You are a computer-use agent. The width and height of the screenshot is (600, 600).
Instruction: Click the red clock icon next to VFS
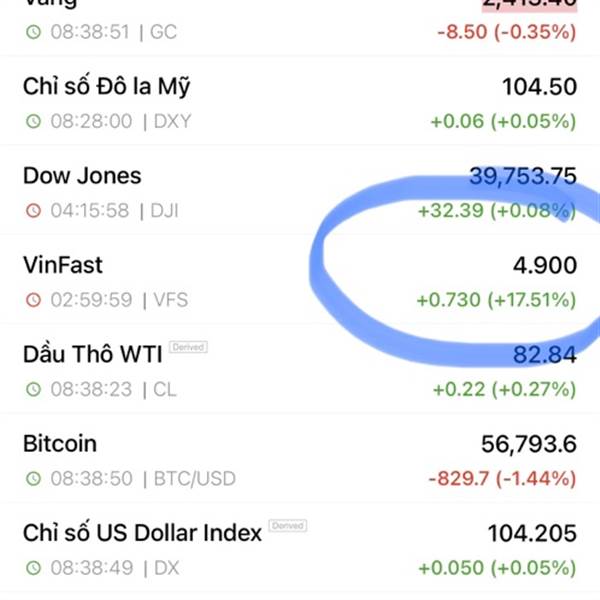coord(33,300)
